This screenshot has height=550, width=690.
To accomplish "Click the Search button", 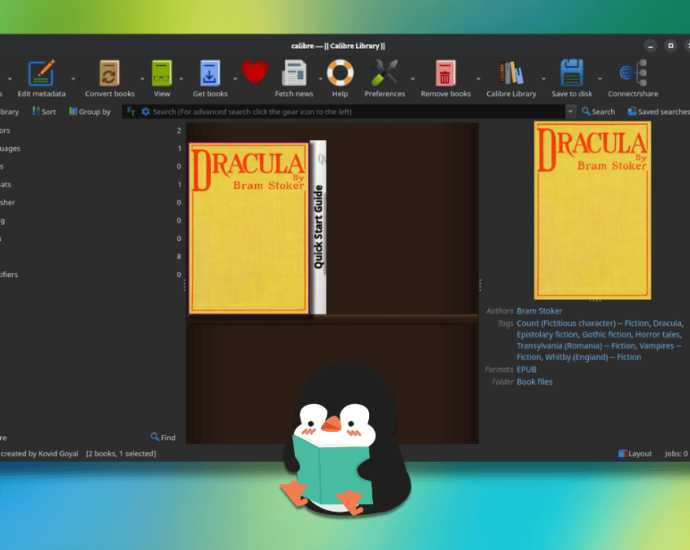I will [x=598, y=112].
